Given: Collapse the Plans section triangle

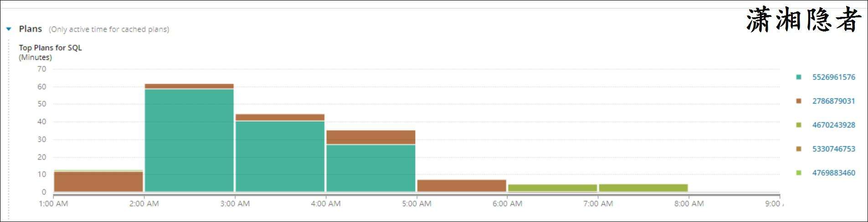Looking at the screenshot, I should [9, 29].
